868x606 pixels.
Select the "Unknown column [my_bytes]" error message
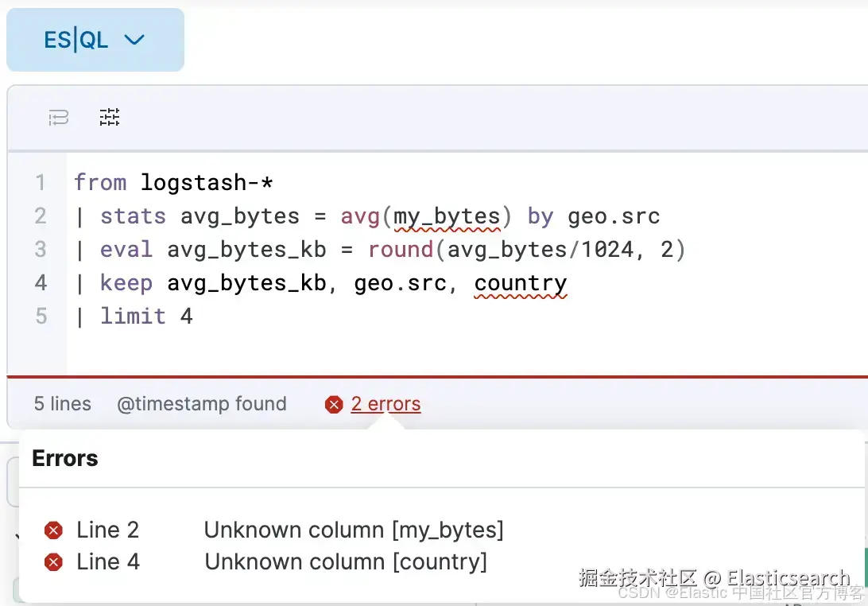tap(354, 530)
